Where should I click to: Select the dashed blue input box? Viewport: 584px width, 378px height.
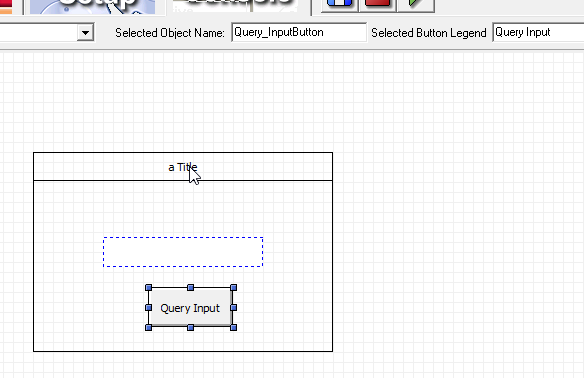tap(183, 252)
